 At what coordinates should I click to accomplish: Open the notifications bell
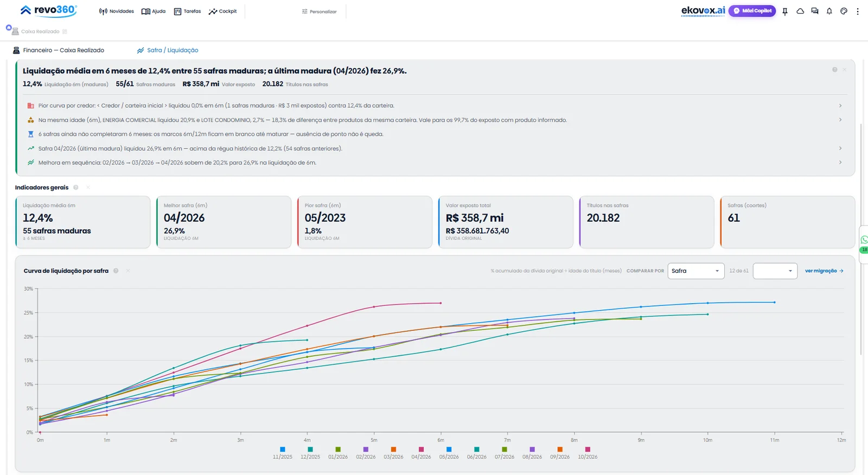[829, 11]
